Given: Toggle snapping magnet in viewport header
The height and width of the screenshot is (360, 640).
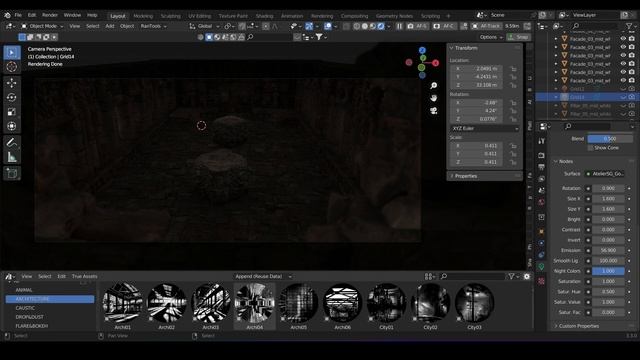Looking at the screenshot, I should coord(242,26).
